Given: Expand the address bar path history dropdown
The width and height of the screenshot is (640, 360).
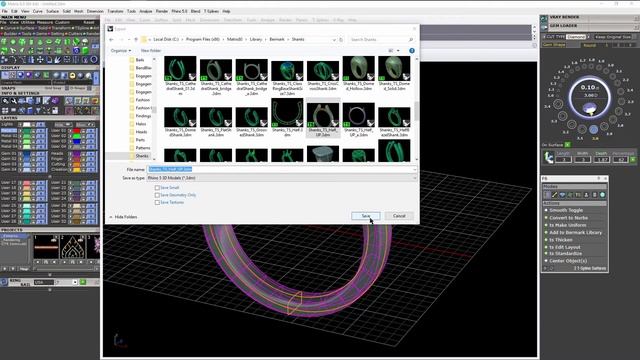Looking at the screenshot, I should click(334, 40).
